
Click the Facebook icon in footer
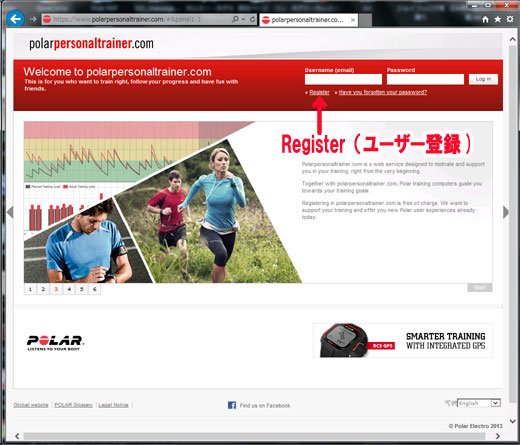[232, 405]
